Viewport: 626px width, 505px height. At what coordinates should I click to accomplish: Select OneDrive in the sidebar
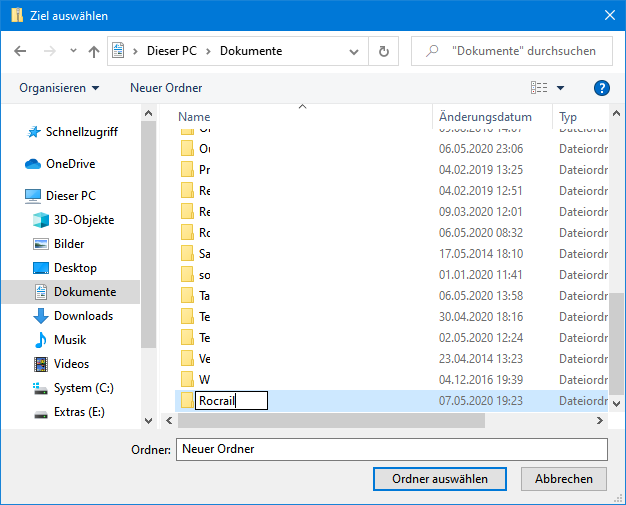(x=70, y=164)
